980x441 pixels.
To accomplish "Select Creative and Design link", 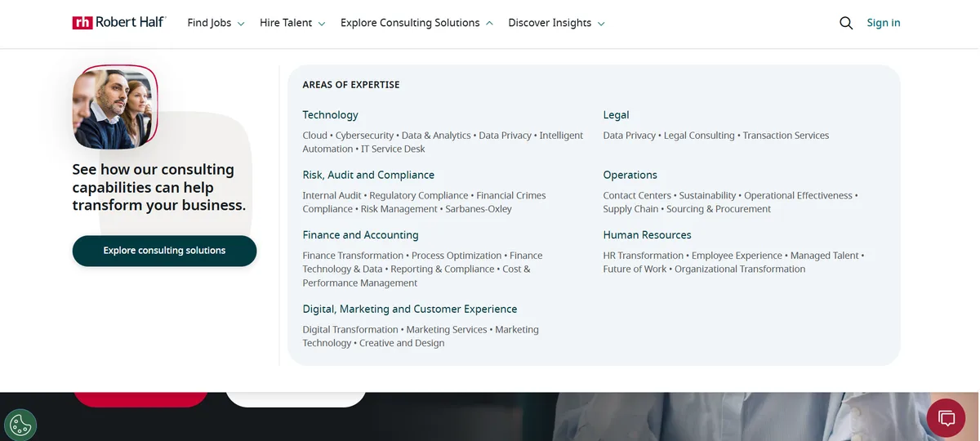I will (402, 343).
